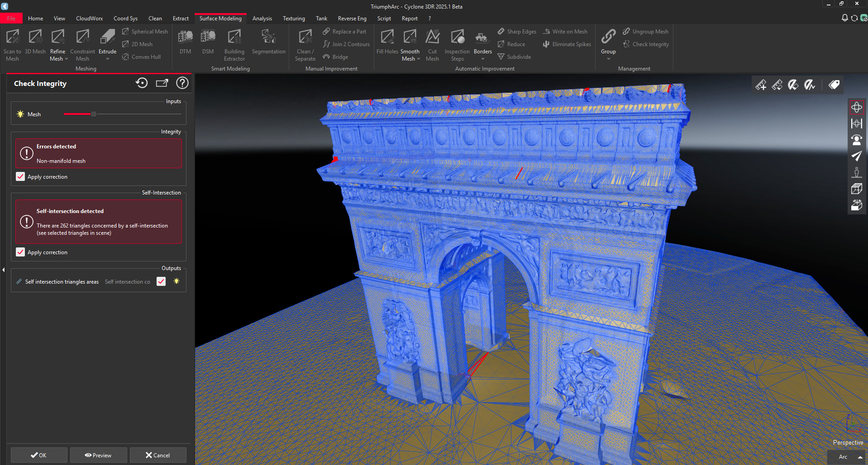868x465 pixels.
Task: Open the Building Extractor tool
Action: coord(234,37)
